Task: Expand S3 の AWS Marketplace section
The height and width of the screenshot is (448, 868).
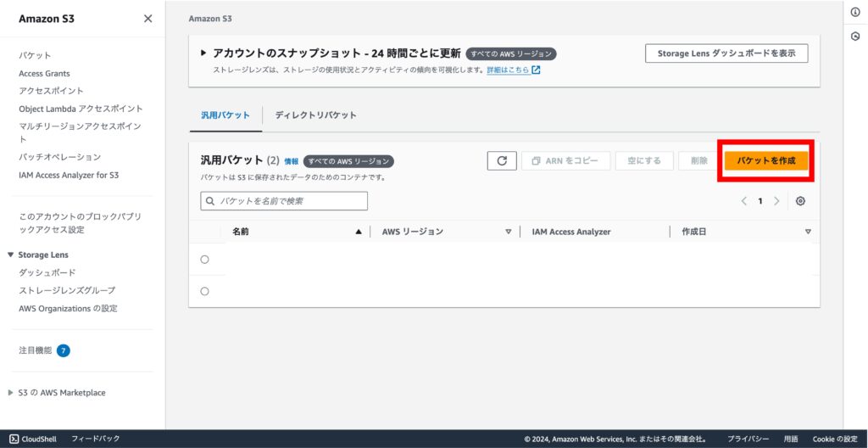Action: [10, 393]
